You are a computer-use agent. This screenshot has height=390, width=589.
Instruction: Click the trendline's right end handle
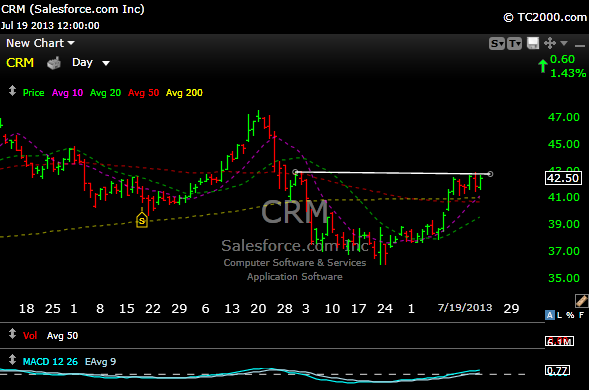click(x=490, y=174)
